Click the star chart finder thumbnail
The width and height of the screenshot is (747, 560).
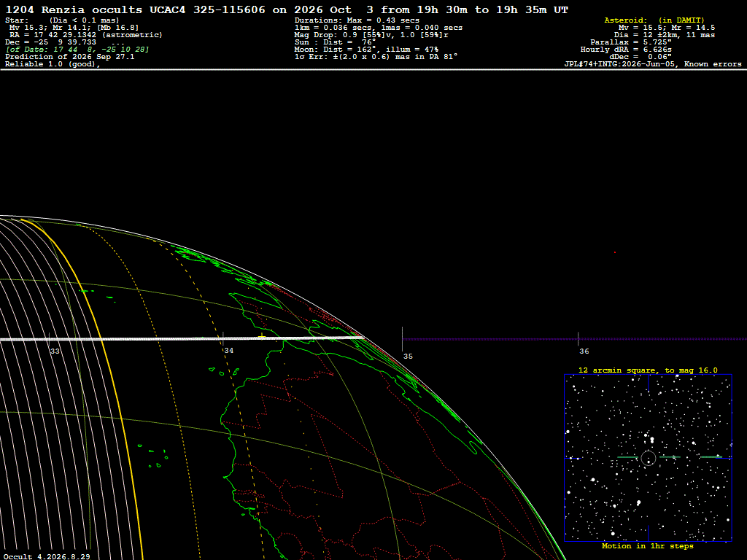(648, 458)
